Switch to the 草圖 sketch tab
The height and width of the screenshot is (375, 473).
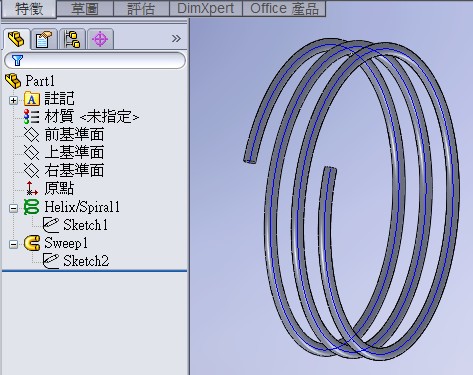click(x=85, y=9)
